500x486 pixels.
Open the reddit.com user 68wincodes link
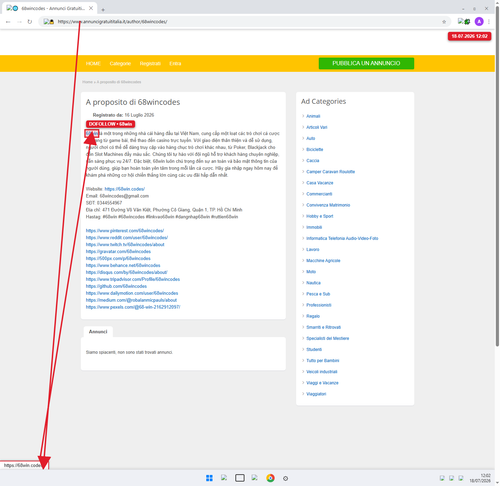pos(127,238)
